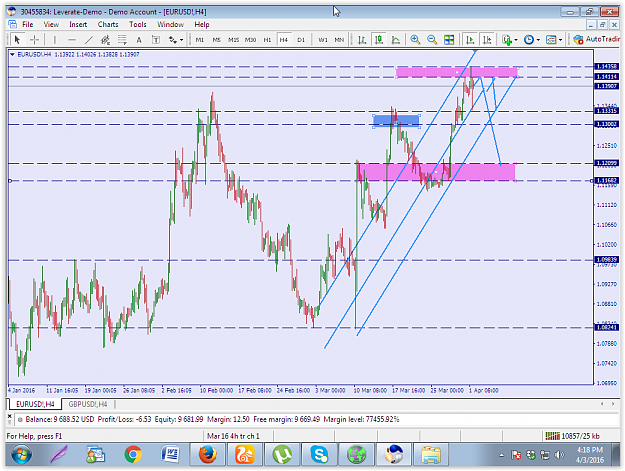Switch to D1 timeframe
This screenshot has width=625, height=471.
[301, 40]
